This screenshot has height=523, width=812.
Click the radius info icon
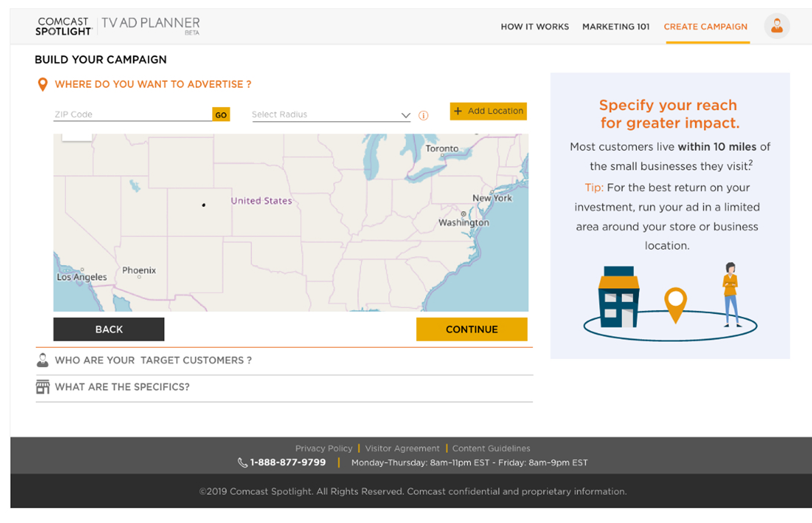click(x=423, y=115)
